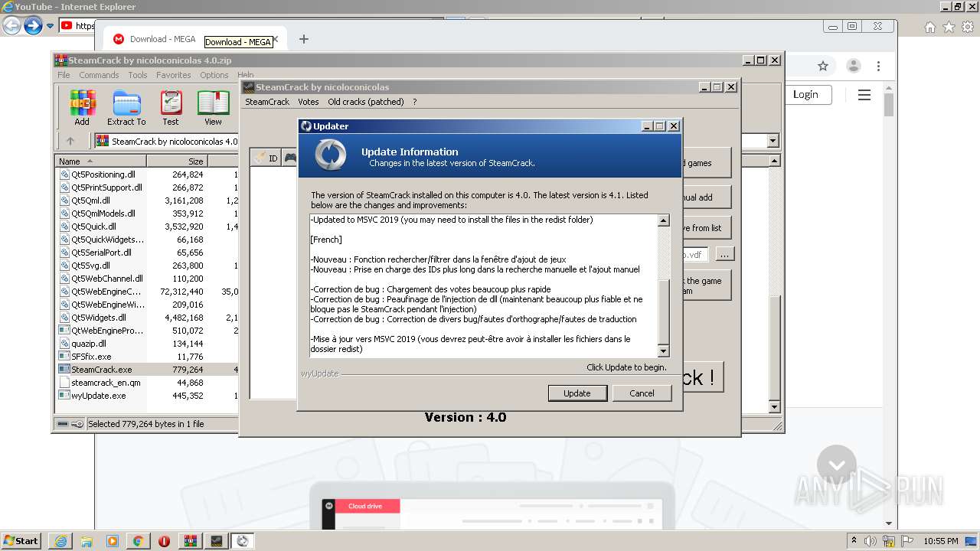Image resolution: width=980 pixels, height=551 pixels.
Task: Open the Windows Start menu
Action: tap(21, 540)
